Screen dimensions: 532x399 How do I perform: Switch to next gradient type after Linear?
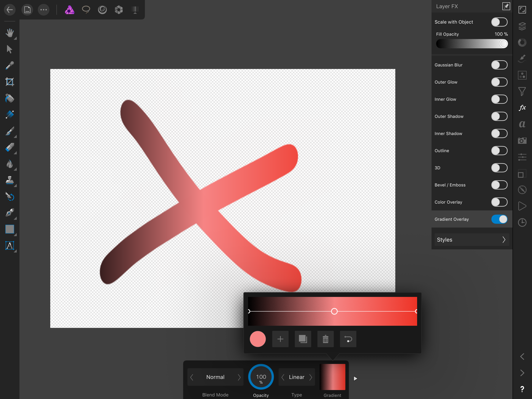click(310, 377)
